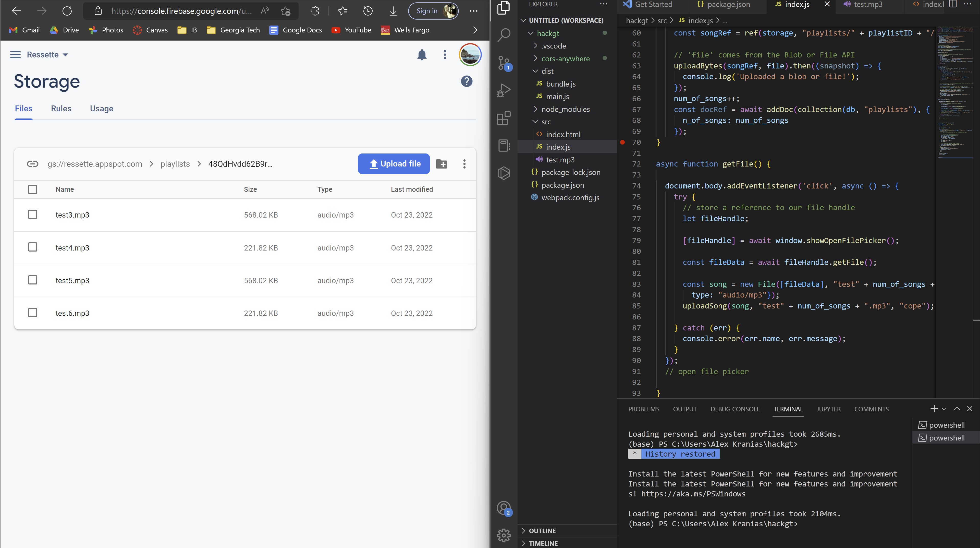Image resolution: width=980 pixels, height=548 pixels.
Task: Open the Ressette project dropdown
Action: (47, 55)
